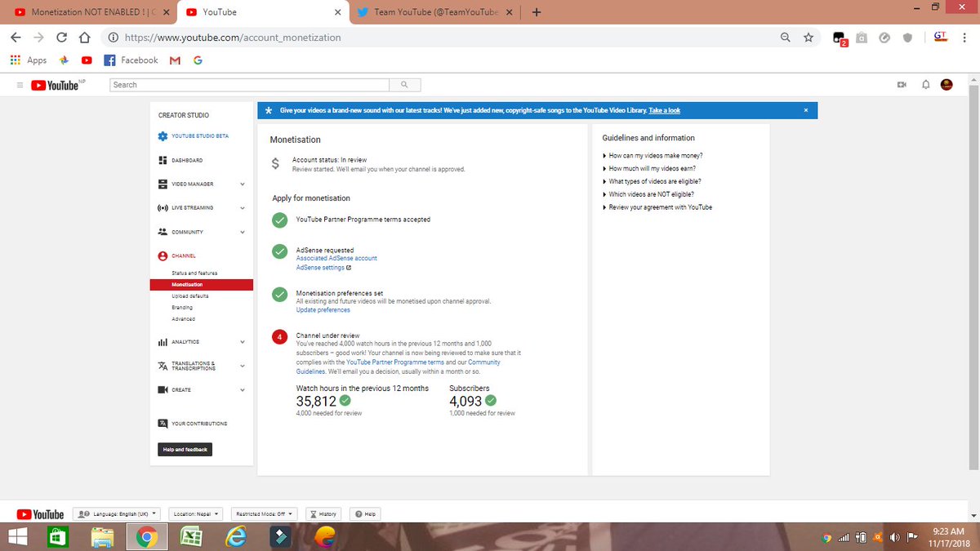This screenshot has height=551, width=980.
Task: Click the Video Manager sidebar icon
Action: click(x=163, y=184)
